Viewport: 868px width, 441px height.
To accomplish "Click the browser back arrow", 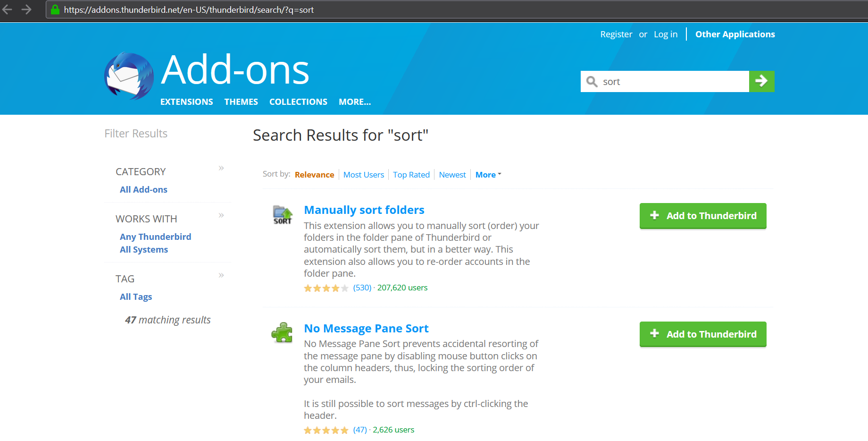I will 8,9.
